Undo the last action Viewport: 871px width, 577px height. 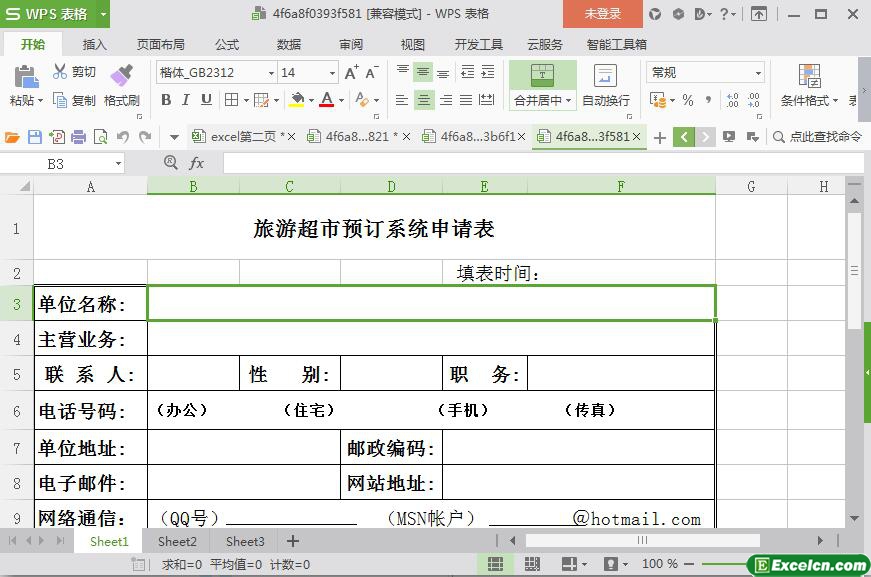(x=123, y=137)
